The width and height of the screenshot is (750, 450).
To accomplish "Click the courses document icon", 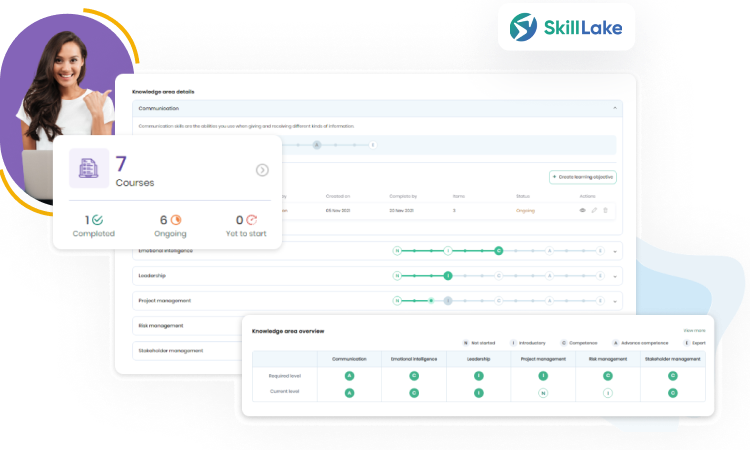I will click(x=89, y=168).
